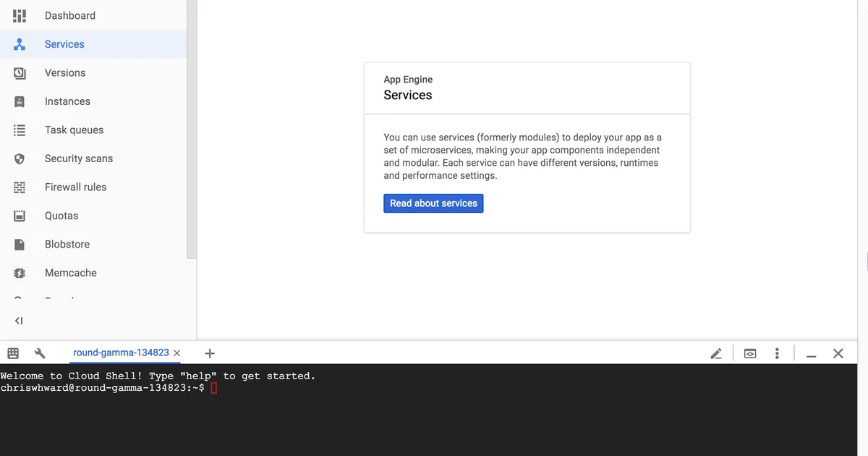Add a new Cloud Shell session
868x456 pixels.
point(210,353)
